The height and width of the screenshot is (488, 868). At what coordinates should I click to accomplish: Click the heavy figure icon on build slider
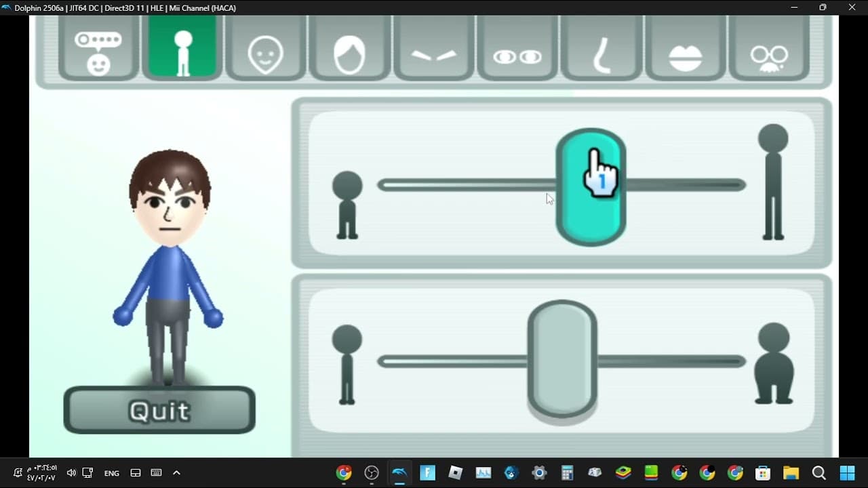[x=774, y=363]
